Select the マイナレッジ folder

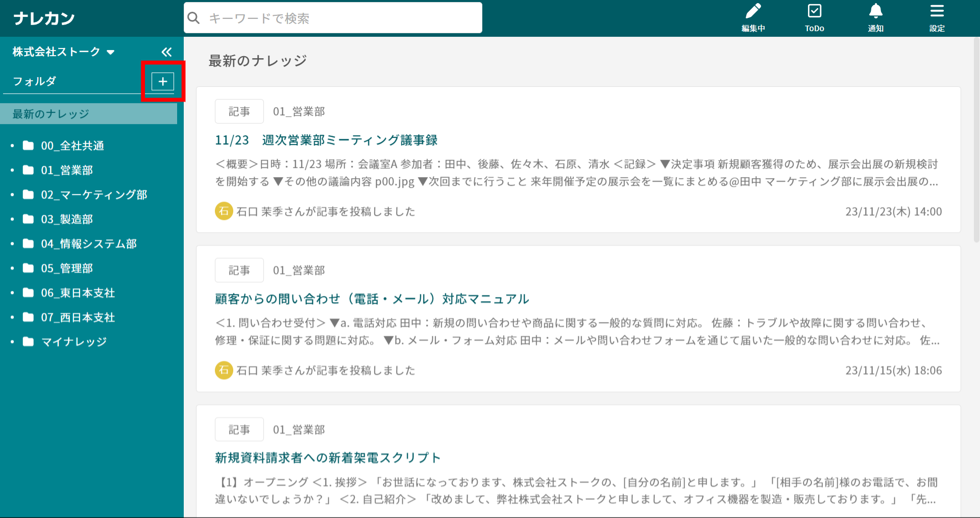click(x=74, y=342)
